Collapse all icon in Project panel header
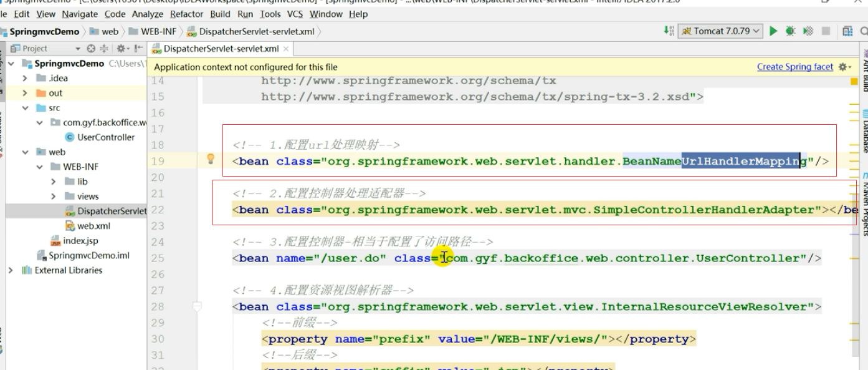Image resolution: width=868 pixels, height=370 pixels. click(x=104, y=48)
